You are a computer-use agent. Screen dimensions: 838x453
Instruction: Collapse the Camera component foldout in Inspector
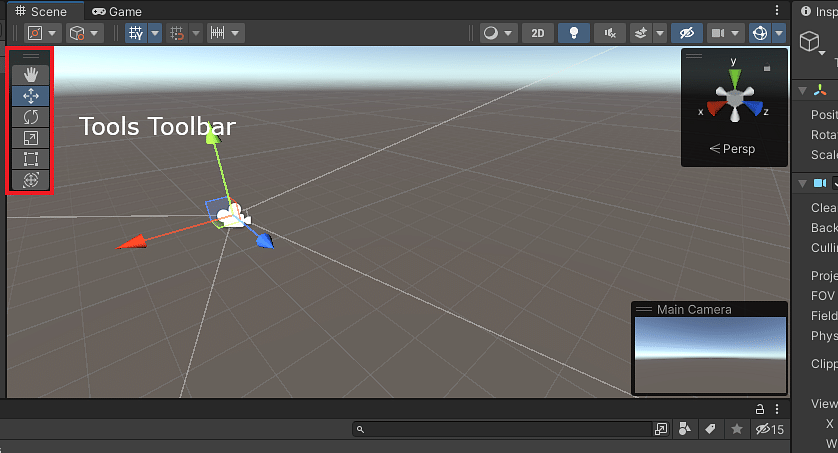pos(802,184)
